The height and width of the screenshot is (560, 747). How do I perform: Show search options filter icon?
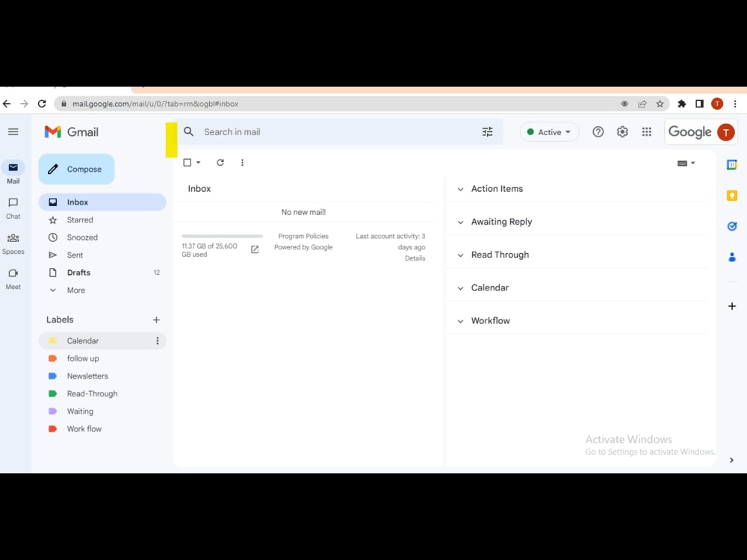click(x=487, y=132)
